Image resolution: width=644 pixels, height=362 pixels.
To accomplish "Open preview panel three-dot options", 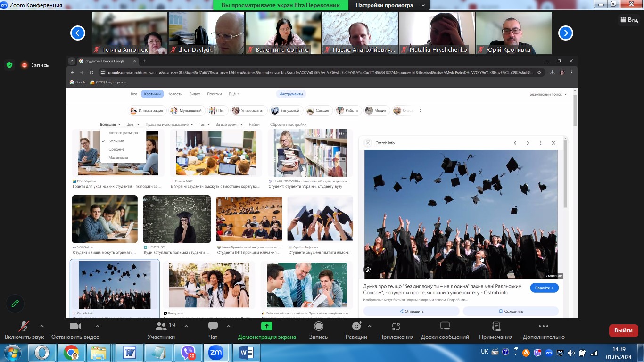I will (541, 143).
